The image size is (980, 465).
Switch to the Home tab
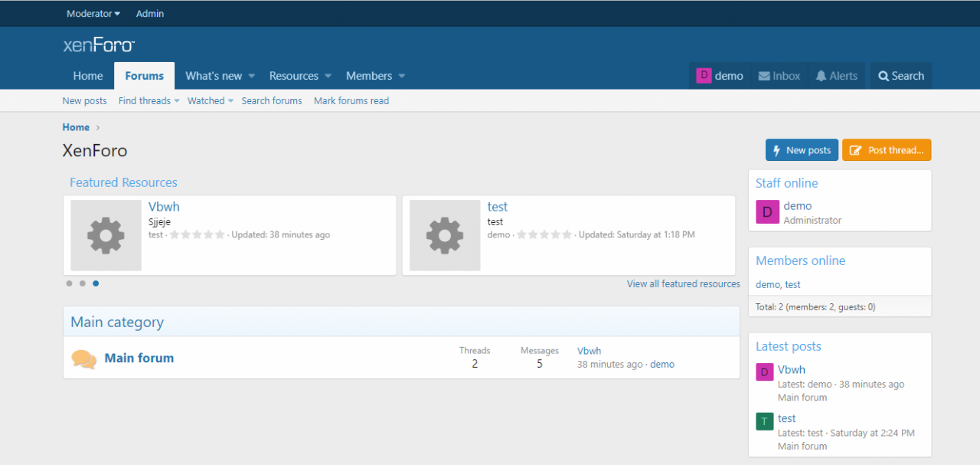pyautogui.click(x=88, y=76)
